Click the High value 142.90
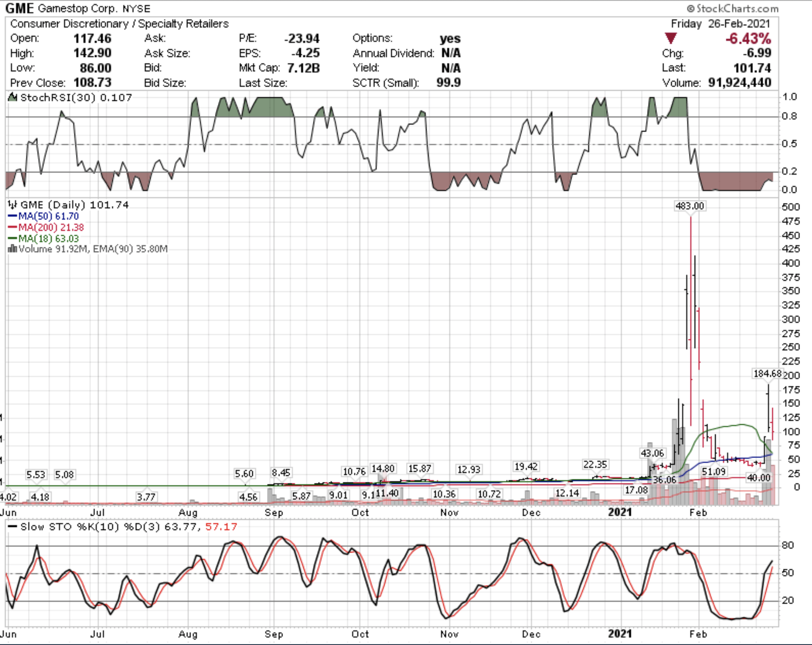Image resolution: width=812 pixels, height=645 pixels. [x=92, y=53]
